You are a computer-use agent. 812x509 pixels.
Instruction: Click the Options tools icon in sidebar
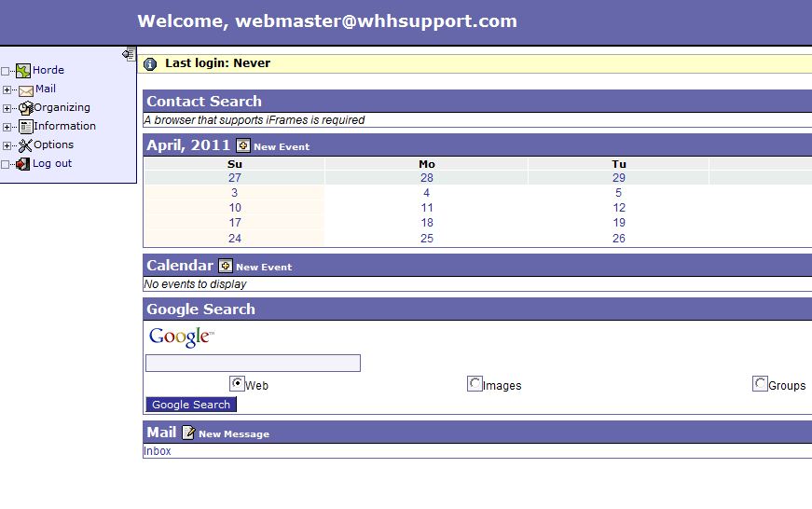pyautogui.click(x=26, y=145)
